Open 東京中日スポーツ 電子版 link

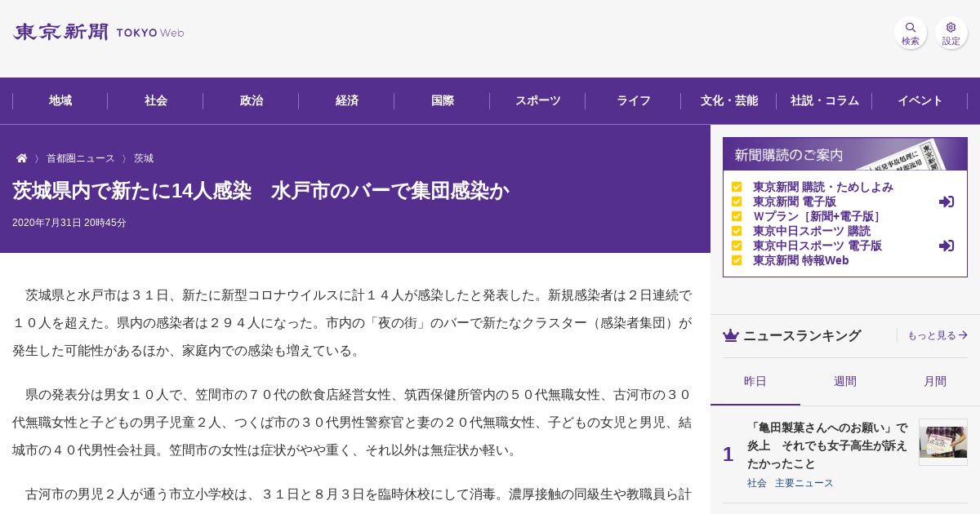pos(817,246)
